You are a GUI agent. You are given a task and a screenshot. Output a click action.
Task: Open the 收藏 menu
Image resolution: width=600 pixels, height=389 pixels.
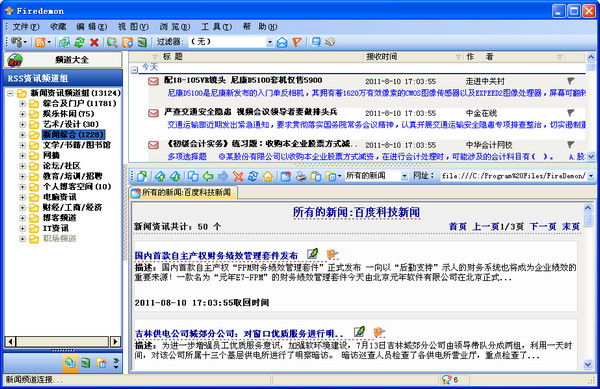(58, 27)
